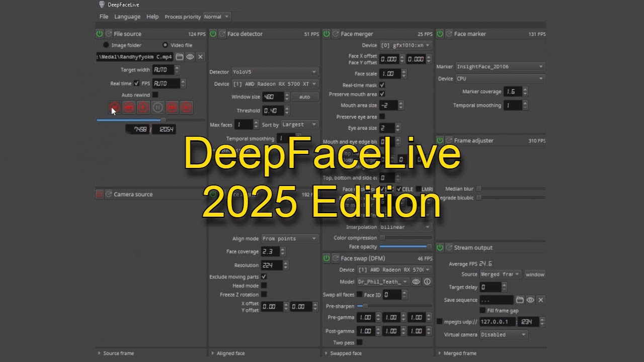Enable the Fill frame gap checkbox
This screenshot has height=362, width=644.
click(483, 310)
